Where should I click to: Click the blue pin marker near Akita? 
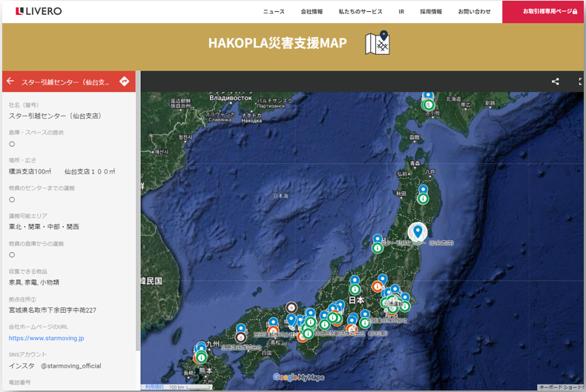423,189
